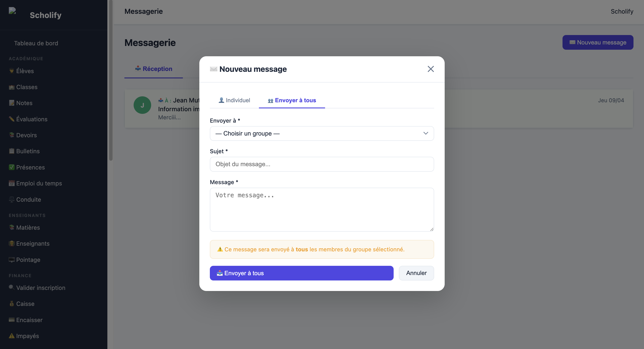Go to the Notes section

[24, 103]
